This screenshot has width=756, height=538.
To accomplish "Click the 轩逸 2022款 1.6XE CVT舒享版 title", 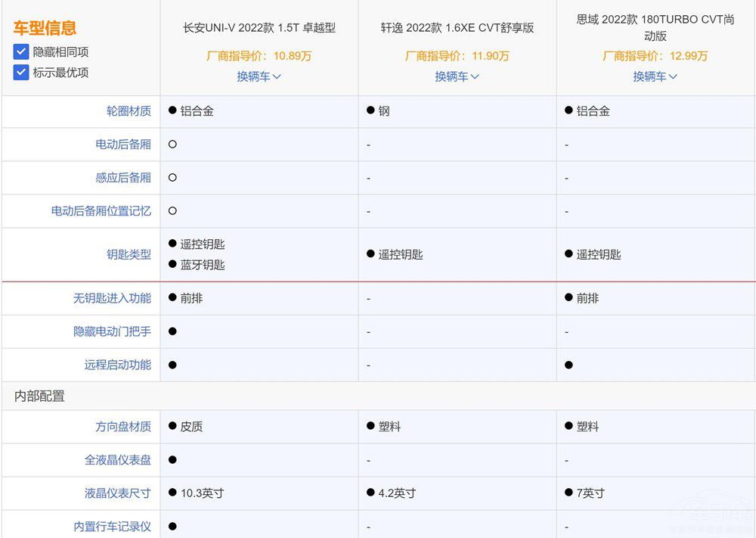I will (457, 28).
